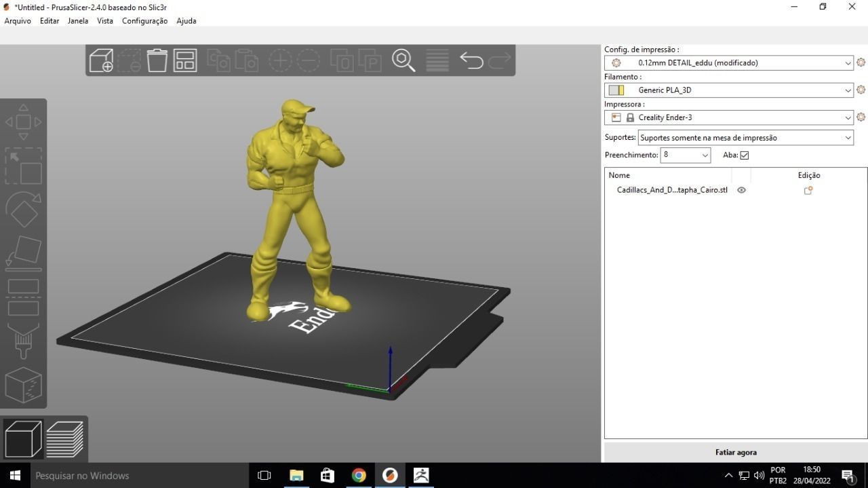This screenshot has width=868, height=488.
Task: Open the Ajuda menu
Action: [x=186, y=21]
